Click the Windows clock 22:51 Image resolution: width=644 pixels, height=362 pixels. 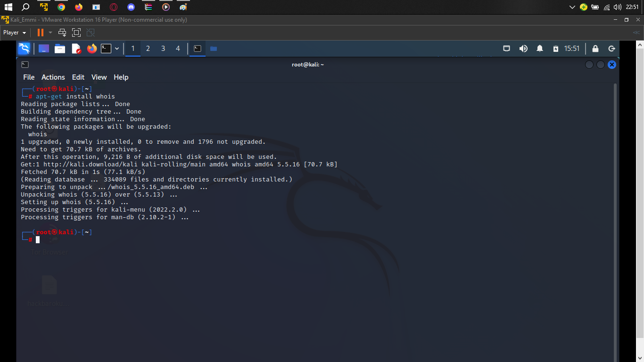coord(632,7)
